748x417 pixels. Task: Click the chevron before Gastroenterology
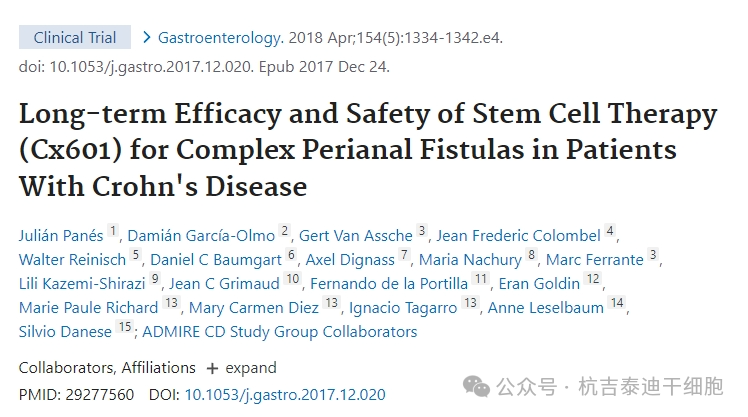point(147,38)
